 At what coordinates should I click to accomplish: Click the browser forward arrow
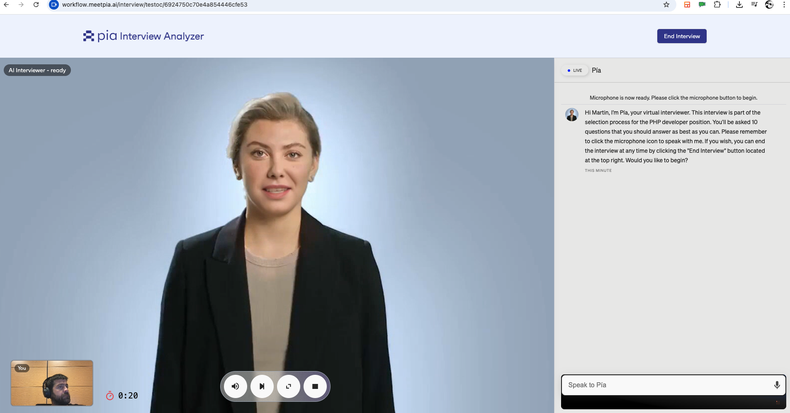pyautogui.click(x=21, y=5)
